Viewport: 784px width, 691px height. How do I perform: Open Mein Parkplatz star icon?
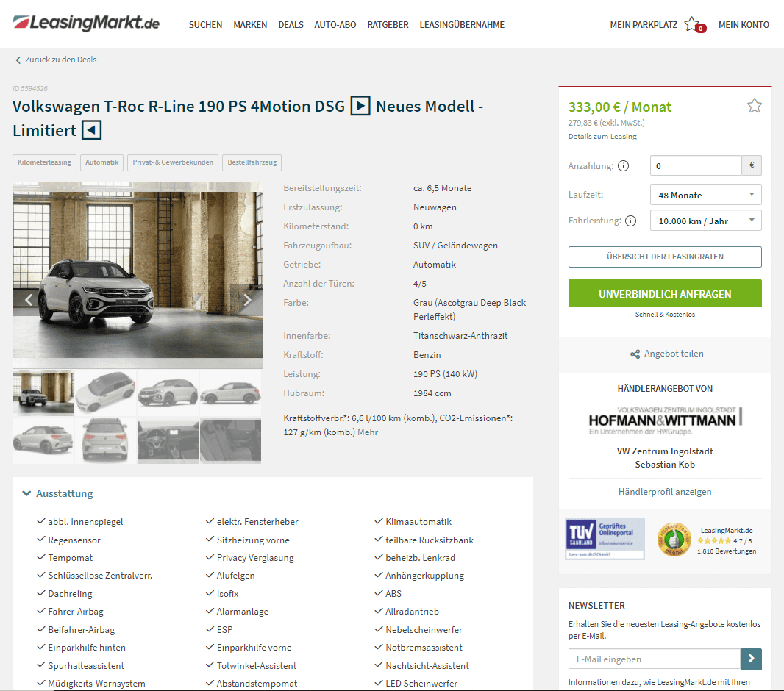694,24
